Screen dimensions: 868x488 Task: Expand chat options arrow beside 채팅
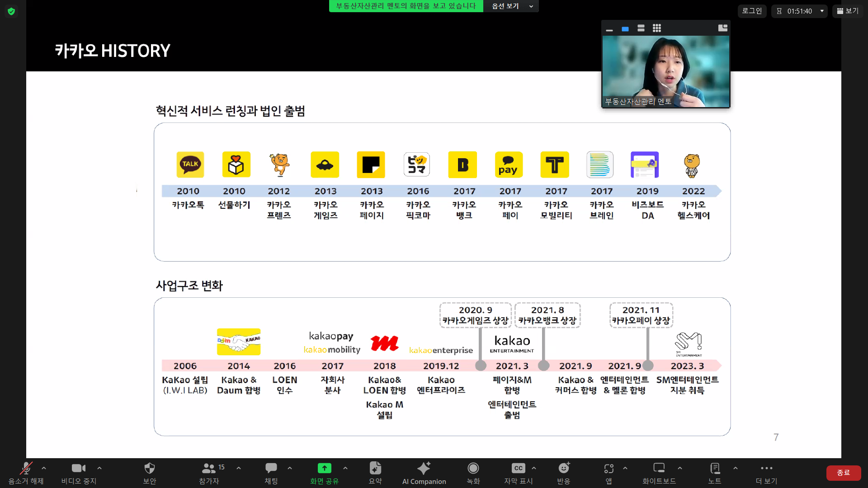290,468
